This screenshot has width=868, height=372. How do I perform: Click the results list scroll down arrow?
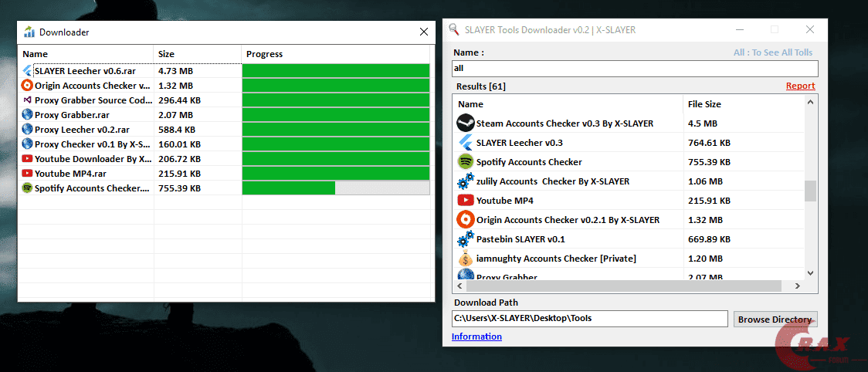(810, 273)
